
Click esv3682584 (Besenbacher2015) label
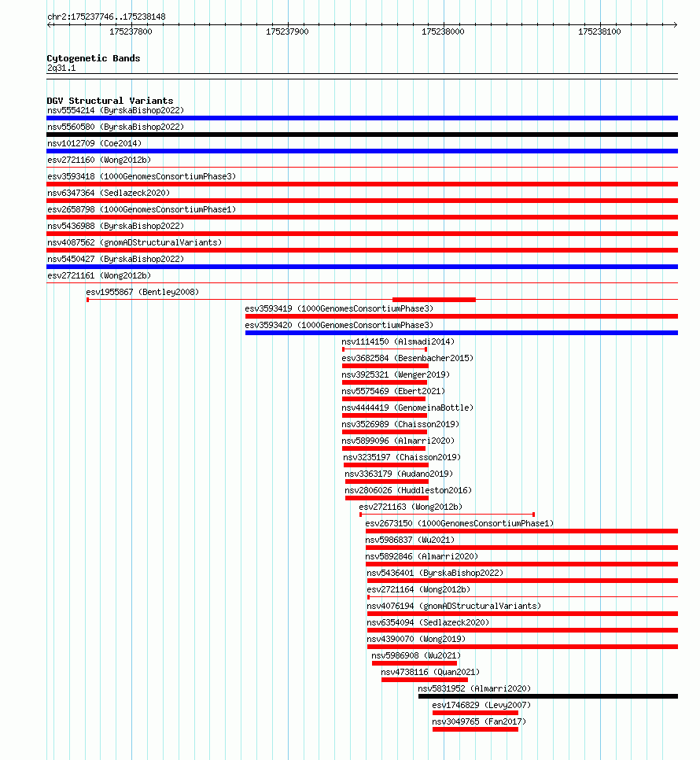407,358
